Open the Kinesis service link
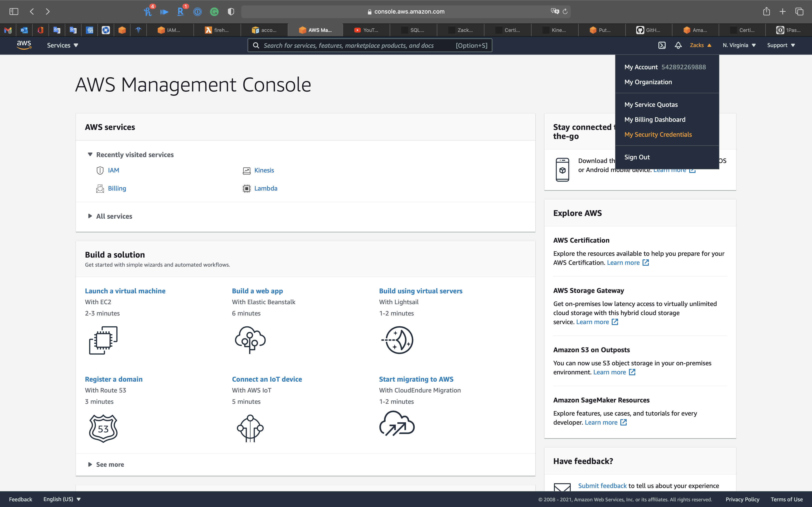The height and width of the screenshot is (507, 812). tap(264, 170)
